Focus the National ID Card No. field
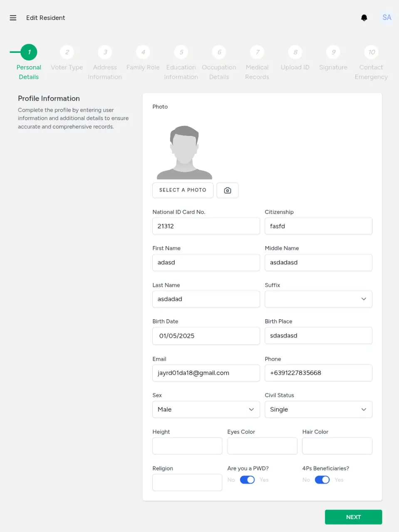399x532 pixels. click(206, 226)
